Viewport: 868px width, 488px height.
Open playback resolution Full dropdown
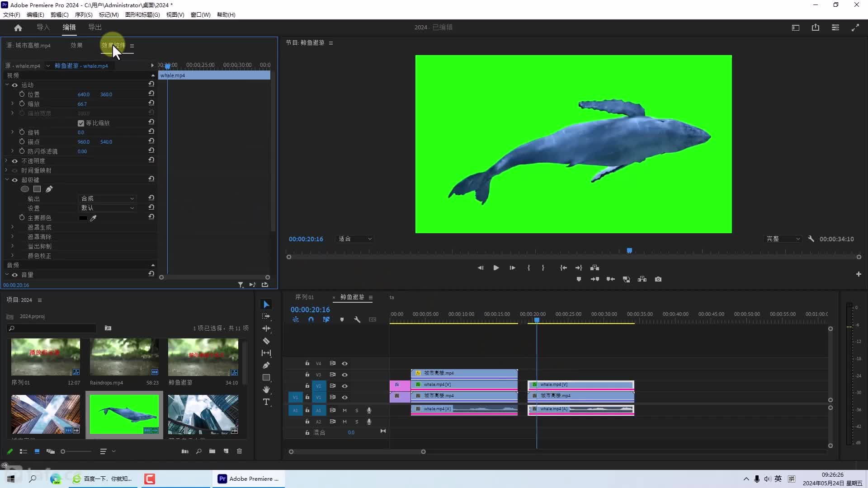[x=783, y=239]
